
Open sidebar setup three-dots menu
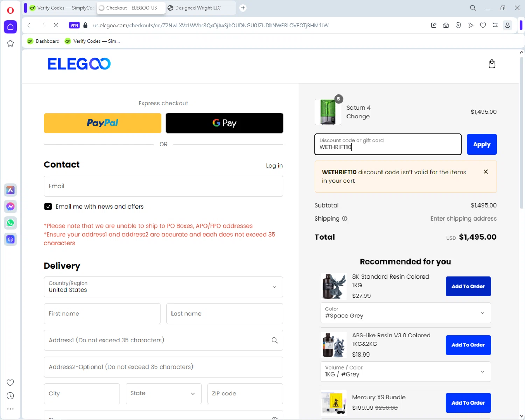tap(10, 409)
